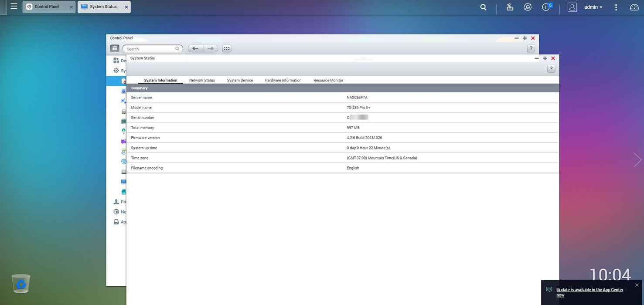The image size is (644, 305).
Task: Open event notifications with the 5 badge
Action: [x=547, y=7]
